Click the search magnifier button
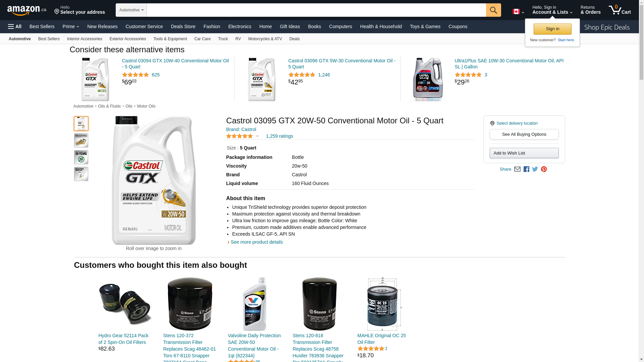Viewport: 644px width, 362px height. (x=493, y=10)
